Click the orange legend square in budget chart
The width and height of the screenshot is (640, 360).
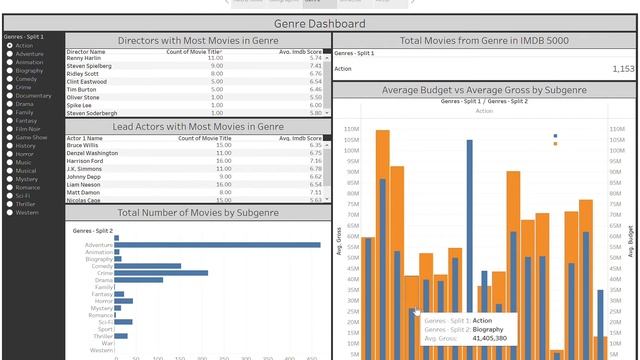pos(555,144)
